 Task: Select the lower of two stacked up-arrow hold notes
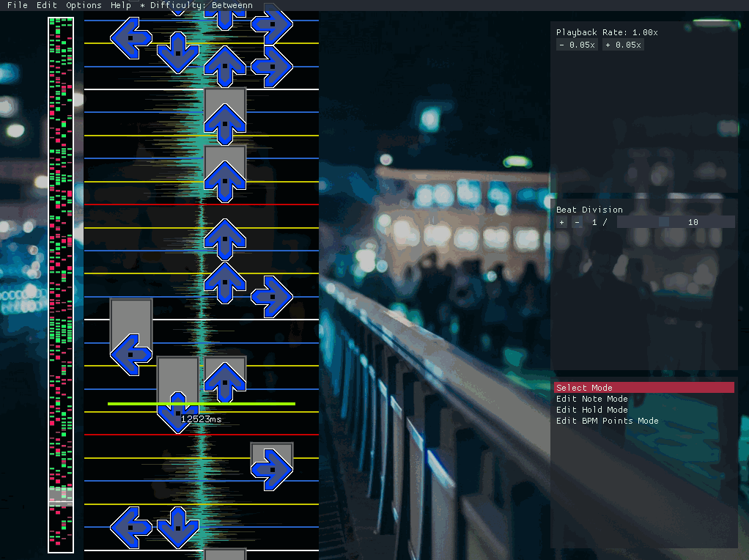point(225,182)
